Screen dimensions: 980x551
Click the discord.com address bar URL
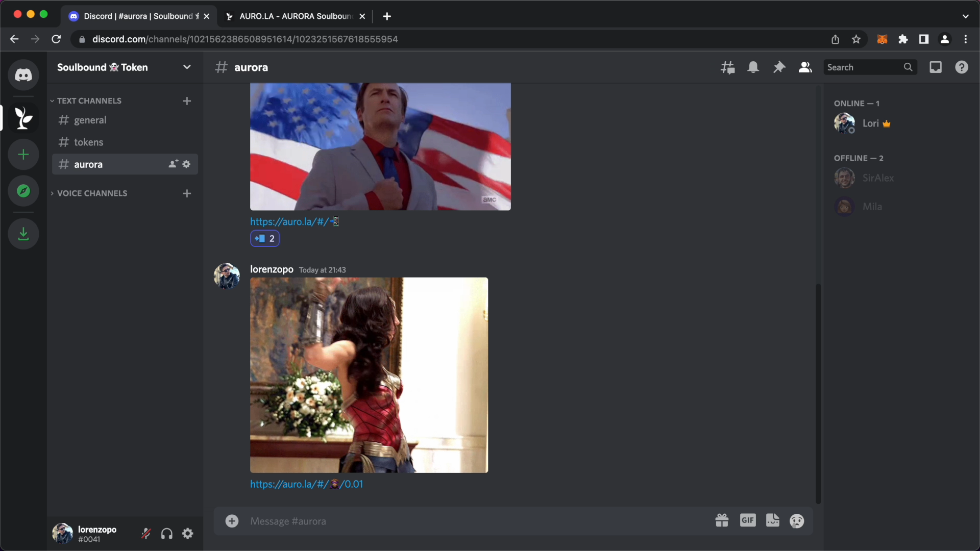coord(245,39)
